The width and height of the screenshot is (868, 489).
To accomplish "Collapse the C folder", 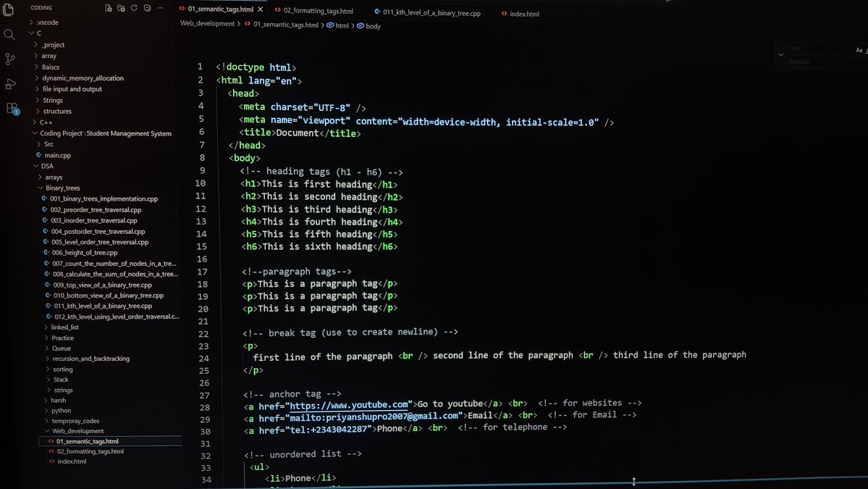I will (35, 33).
